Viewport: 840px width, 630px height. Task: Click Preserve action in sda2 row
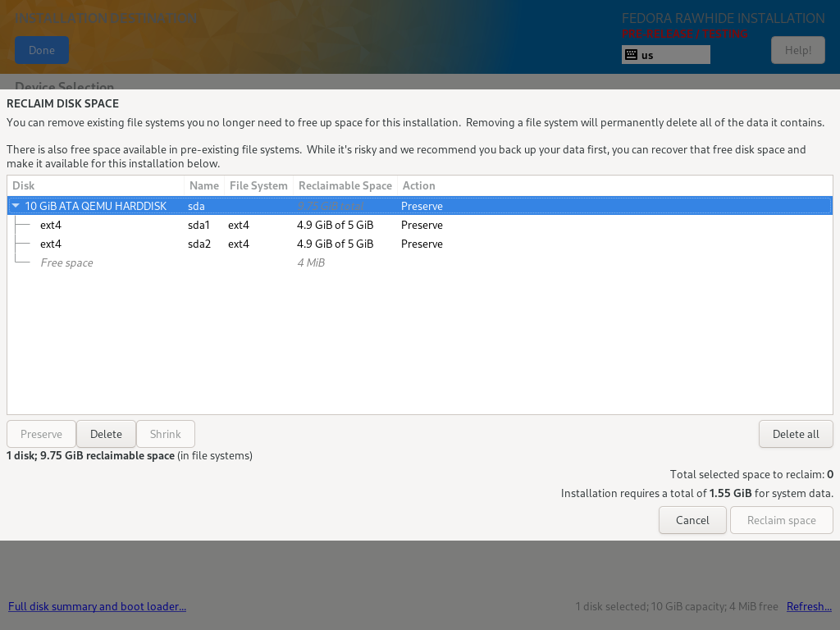click(422, 244)
